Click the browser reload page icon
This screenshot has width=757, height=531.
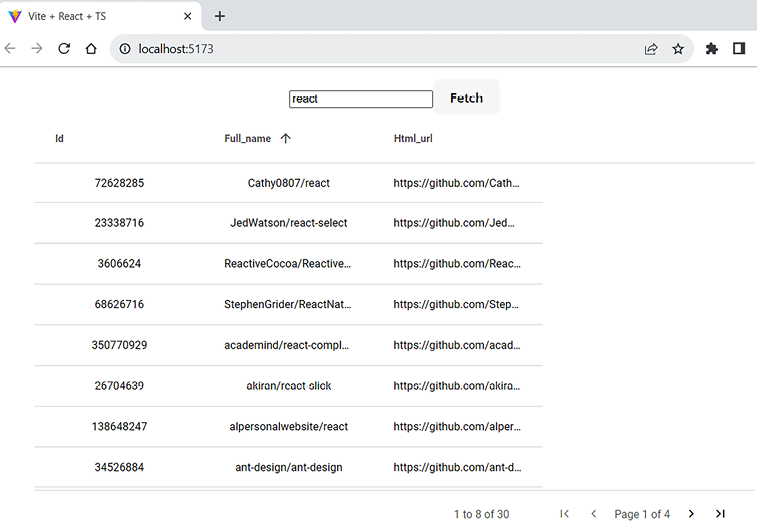point(64,48)
